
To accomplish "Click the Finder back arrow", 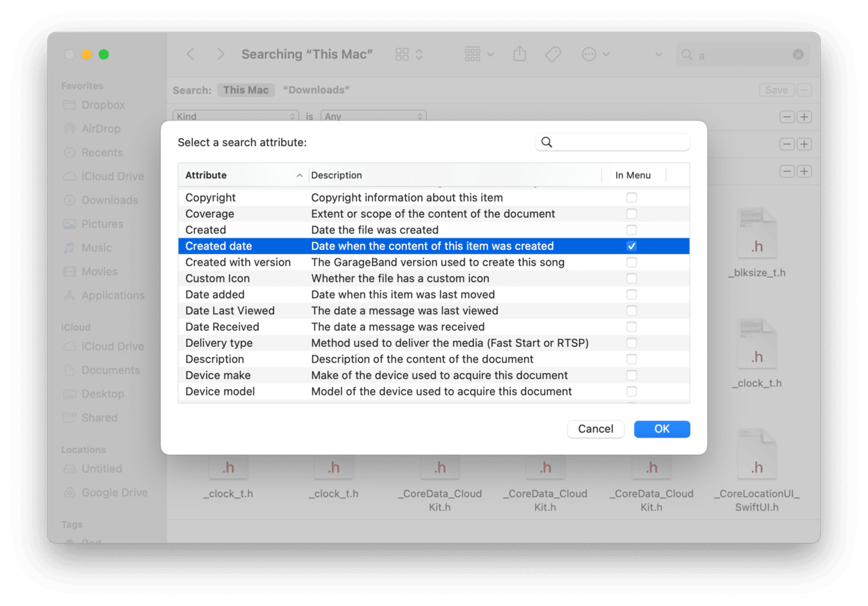I will 190,54.
